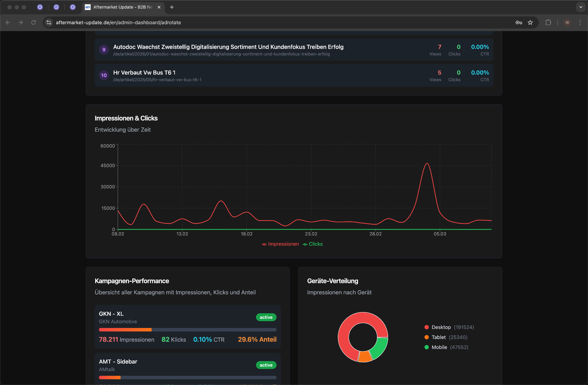Click the green Mobile donut segment

[x=380, y=348]
